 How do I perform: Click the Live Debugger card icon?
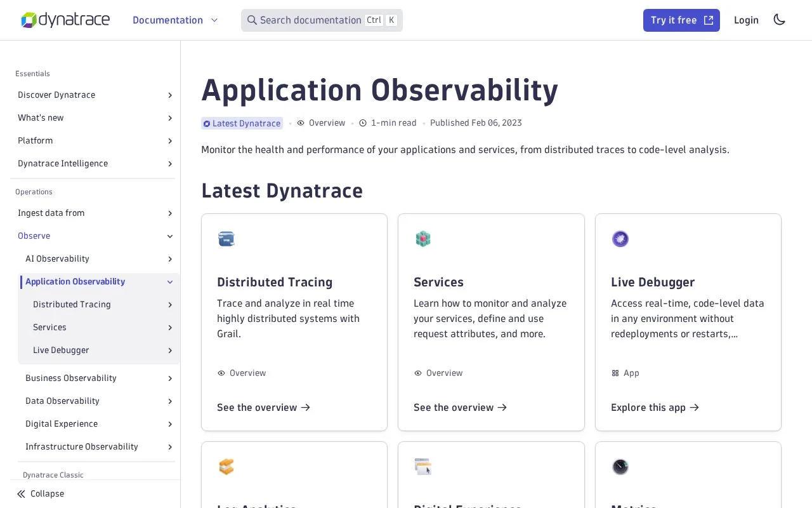tap(620, 239)
